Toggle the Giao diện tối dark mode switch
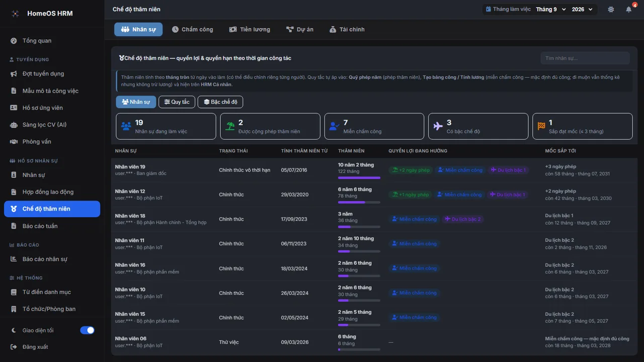This screenshot has height=362, width=644. [88, 330]
